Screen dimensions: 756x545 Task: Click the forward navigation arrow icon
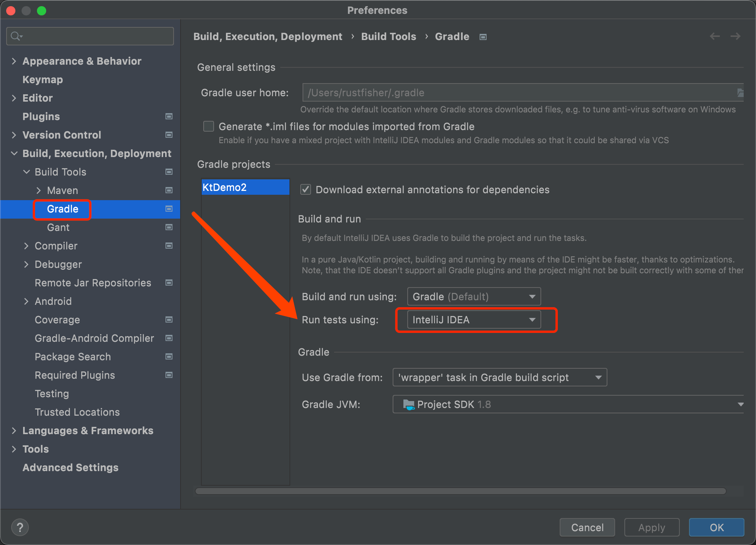pos(736,36)
